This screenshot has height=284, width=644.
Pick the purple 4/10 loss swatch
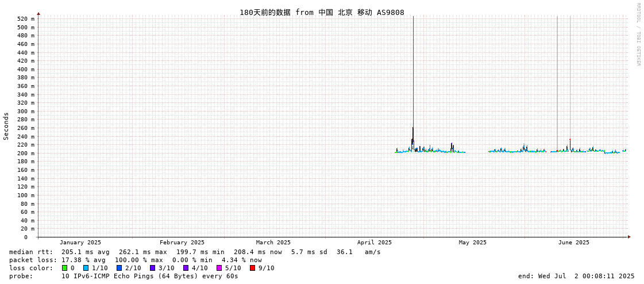(x=186, y=268)
